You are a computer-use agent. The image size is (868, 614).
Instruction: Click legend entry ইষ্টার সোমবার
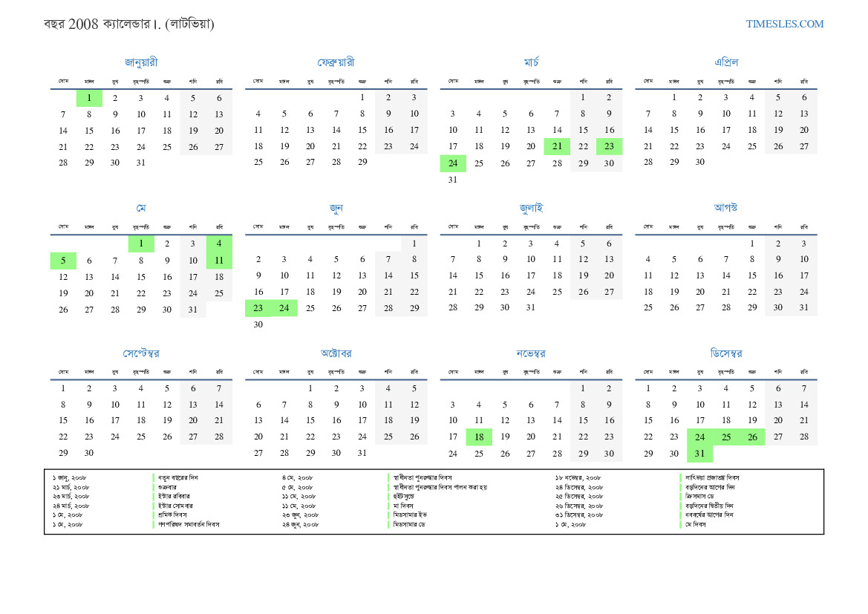click(x=175, y=506)
